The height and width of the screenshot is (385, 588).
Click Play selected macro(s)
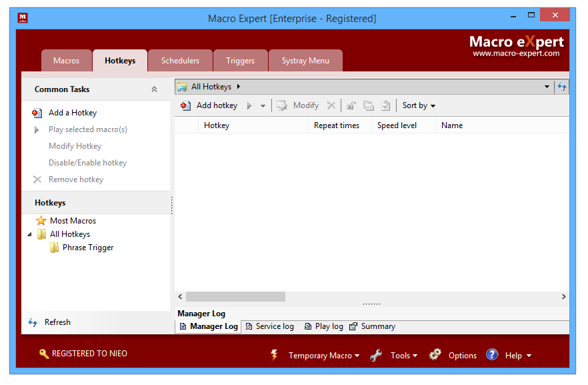pyautogui.click(x=88, y=129)
